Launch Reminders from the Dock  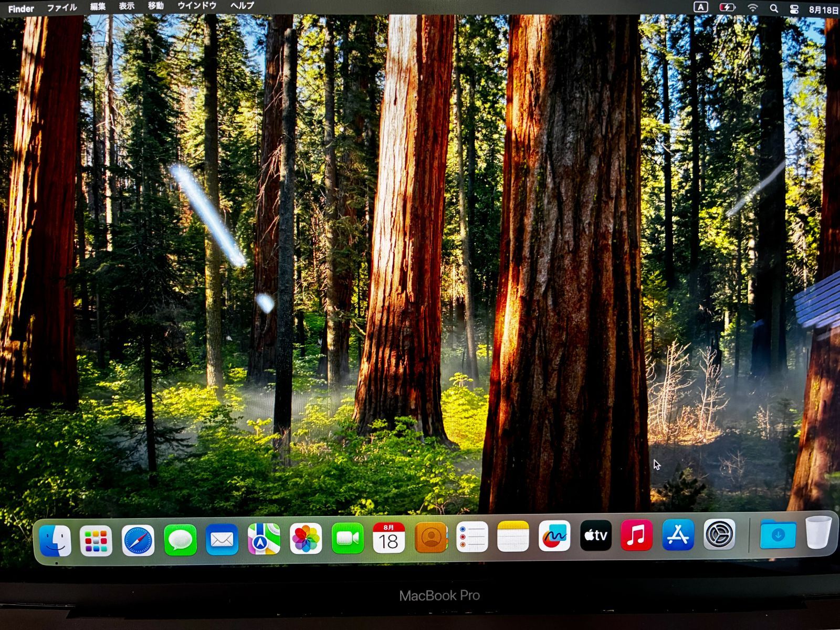coord(472,537)
